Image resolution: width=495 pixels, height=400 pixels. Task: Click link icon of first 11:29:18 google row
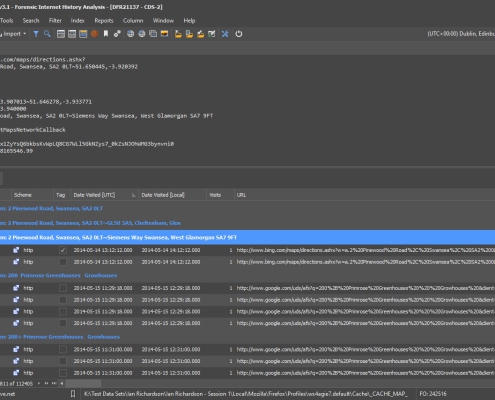click(x=16, y=288)
